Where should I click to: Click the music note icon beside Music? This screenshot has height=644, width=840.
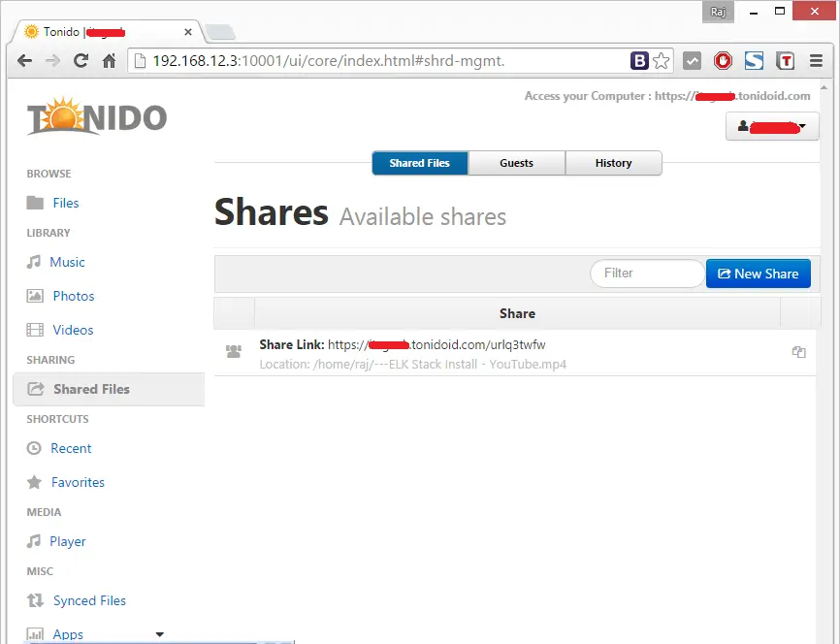tap(34, 262)
